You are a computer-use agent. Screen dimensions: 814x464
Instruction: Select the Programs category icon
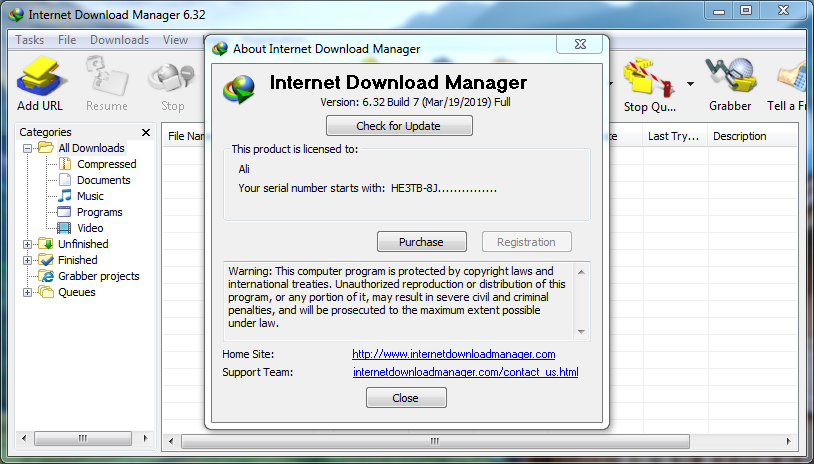(x=64, y=212)
